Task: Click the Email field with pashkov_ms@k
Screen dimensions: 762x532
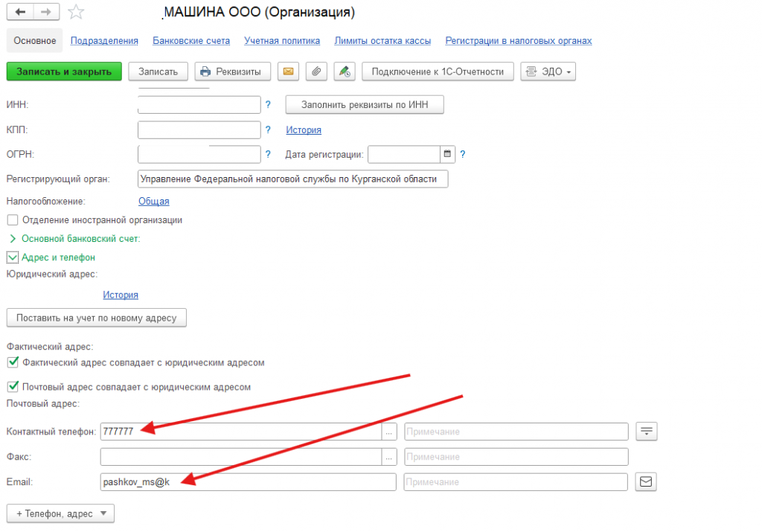Action: point(249,482)
